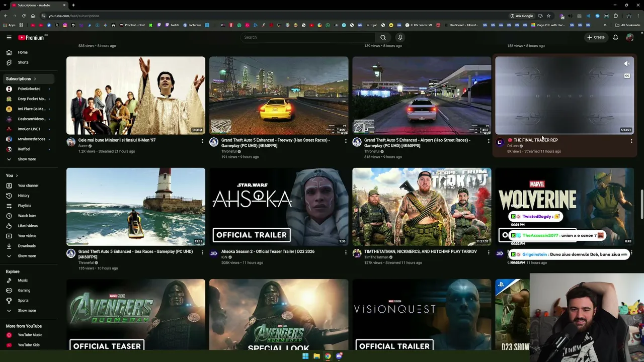Open options for TimTheTatman Tarkov stream

(x=489, y=252)
